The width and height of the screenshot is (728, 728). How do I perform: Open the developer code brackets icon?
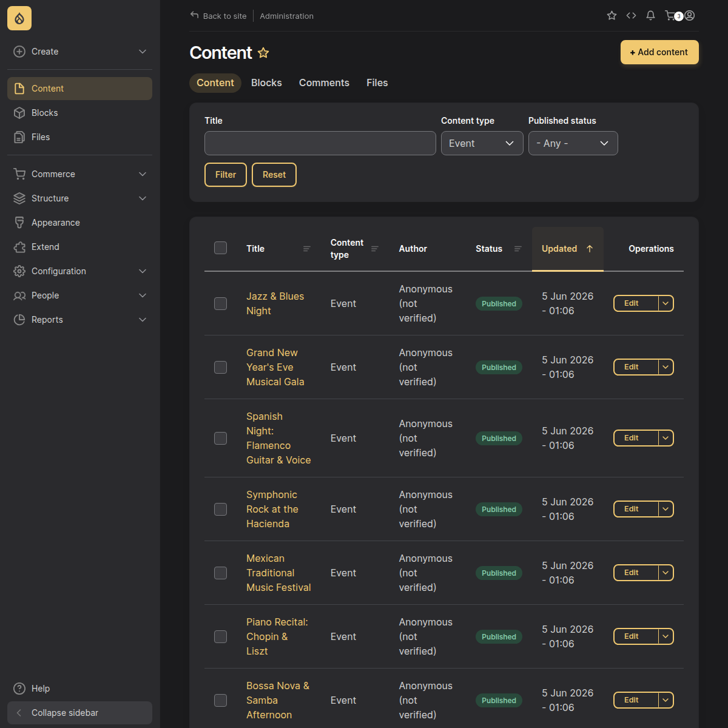[x=631, y=16]
